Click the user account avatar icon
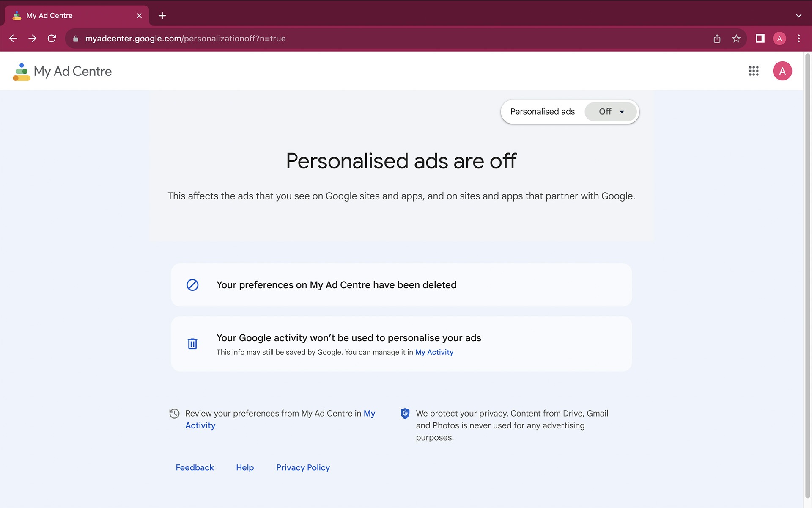Image resolution: width=812 pixels, height=508 pixels. pyautogui.click(x=783, y=71)
